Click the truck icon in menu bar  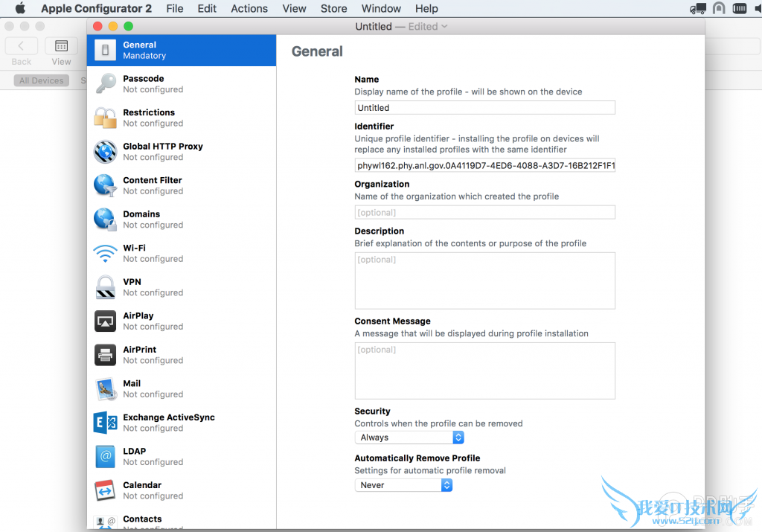tap(698, 8)
